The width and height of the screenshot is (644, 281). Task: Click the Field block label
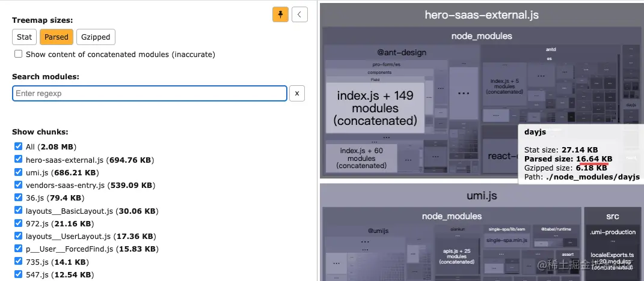[x=375, y=80]
